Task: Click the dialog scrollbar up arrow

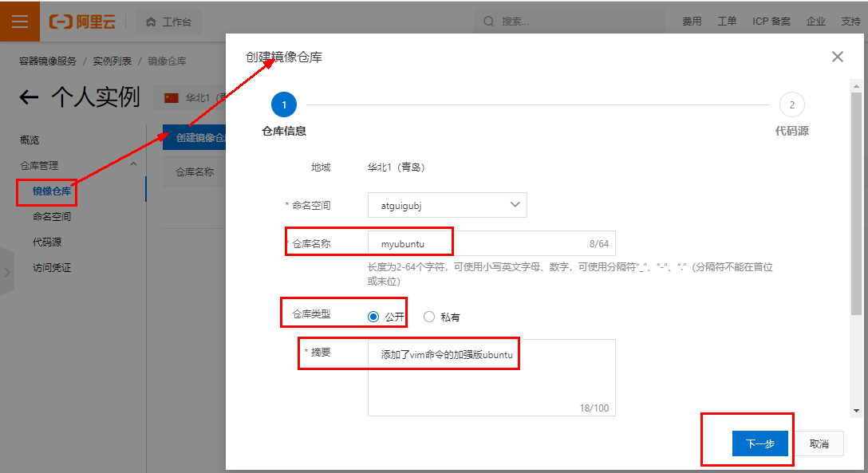Action: 856,86
